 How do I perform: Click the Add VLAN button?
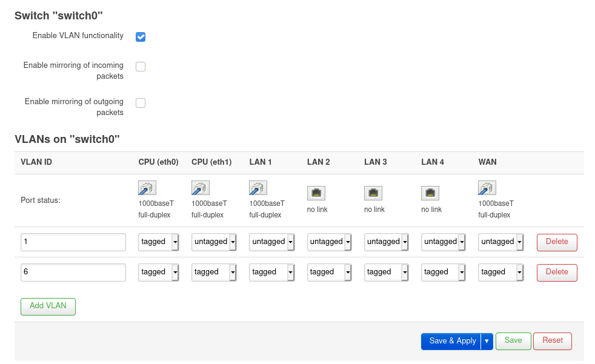(x=48, y=306)
